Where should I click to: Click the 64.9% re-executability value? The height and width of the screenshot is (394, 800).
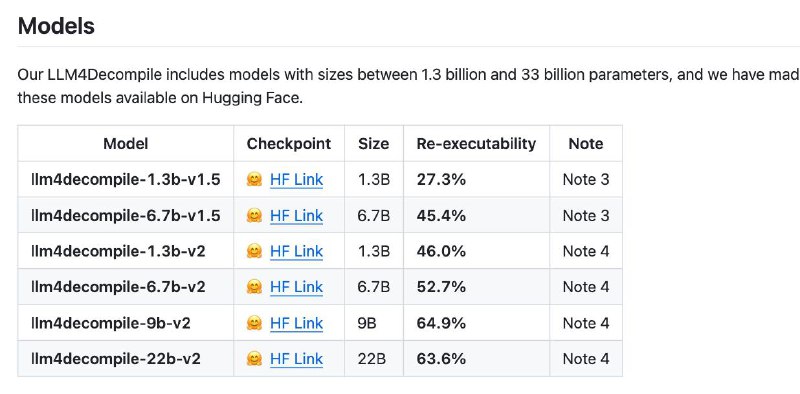coord(441,323)
